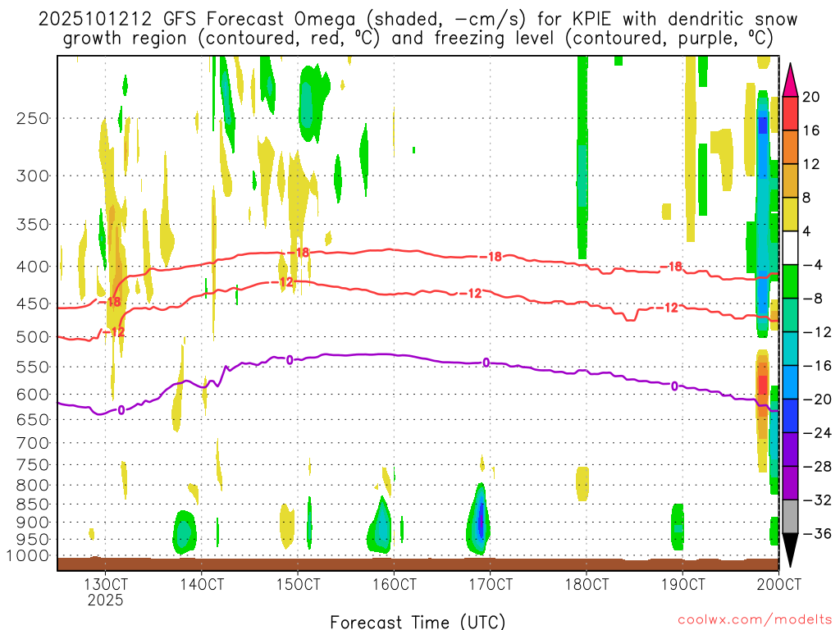
Task: Click the -18 contour label near 150CT
Action: pos(299,253)
